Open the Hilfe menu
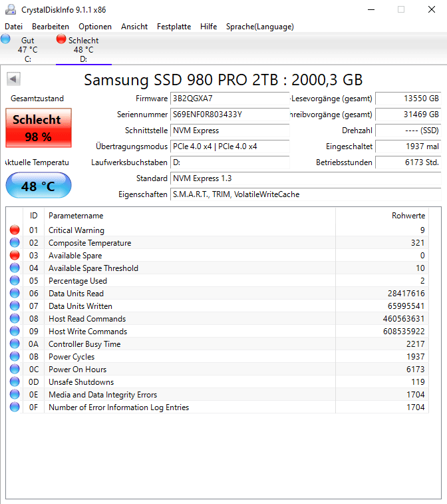This screenshot has height=504, width=447. [208, 27]
